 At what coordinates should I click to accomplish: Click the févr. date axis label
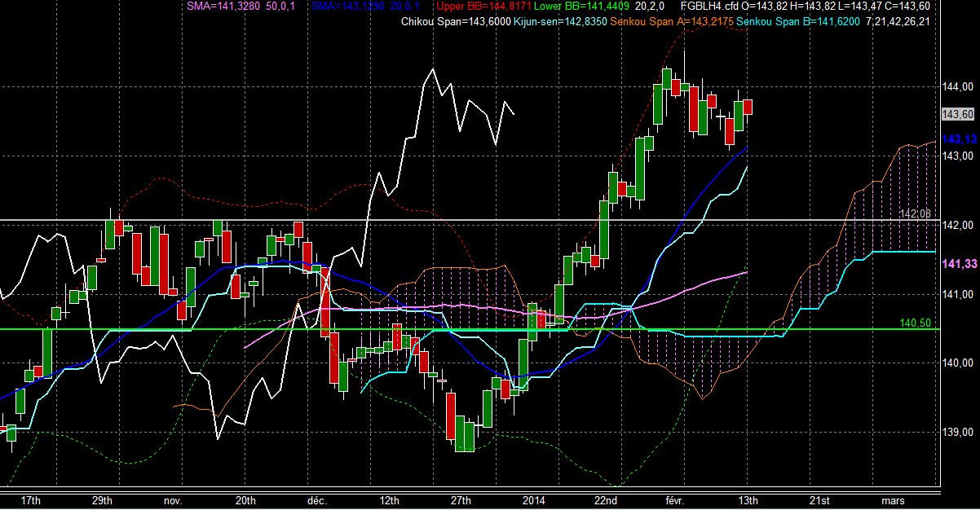pyautogui.click(x=676, y=499)
